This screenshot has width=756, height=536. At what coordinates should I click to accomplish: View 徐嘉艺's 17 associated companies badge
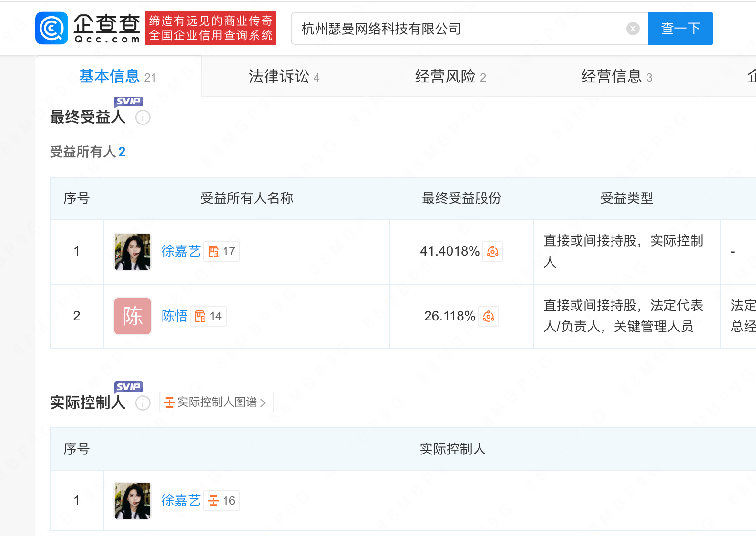coord(222,251)
